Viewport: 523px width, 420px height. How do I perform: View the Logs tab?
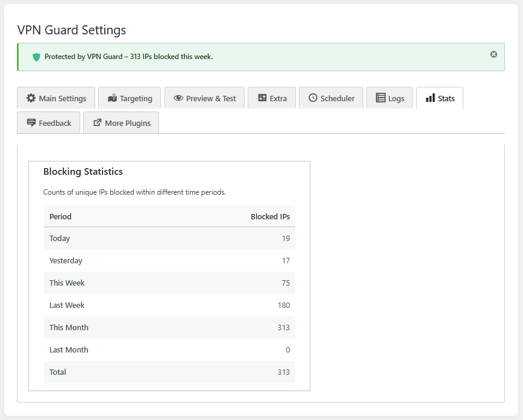click(390, 98)
